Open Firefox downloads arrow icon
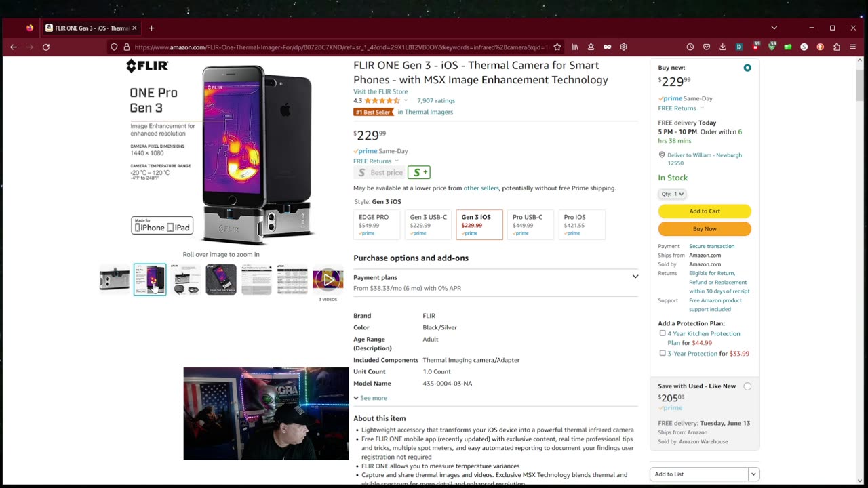 tap(723, 47)
